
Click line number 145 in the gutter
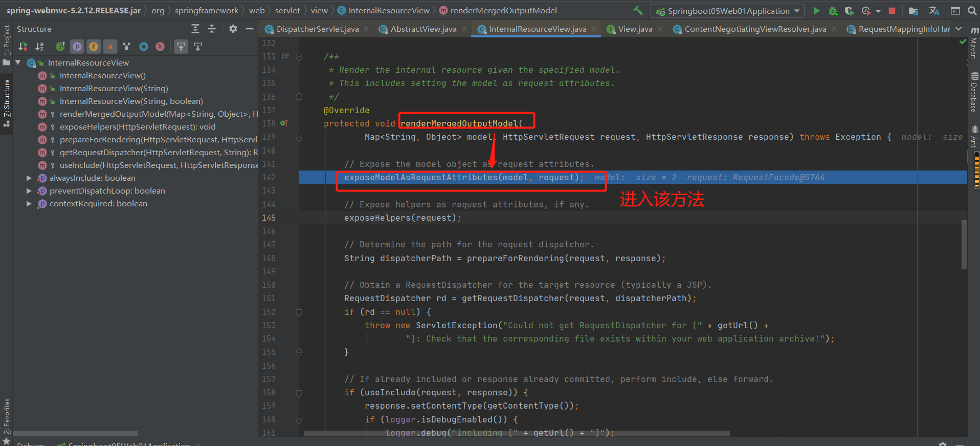[x=269, y=218]
